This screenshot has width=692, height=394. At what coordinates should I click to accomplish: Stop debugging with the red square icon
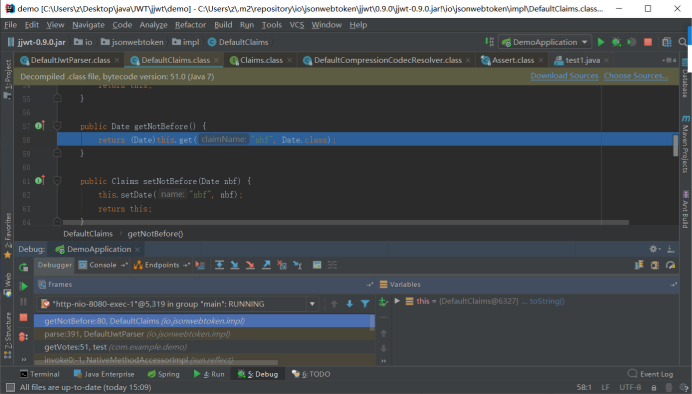pyautogui.click(x=23, y=318)
